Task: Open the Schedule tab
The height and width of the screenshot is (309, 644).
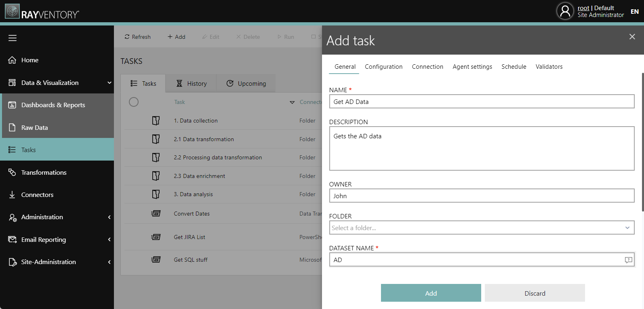Action: pos(514,67)
